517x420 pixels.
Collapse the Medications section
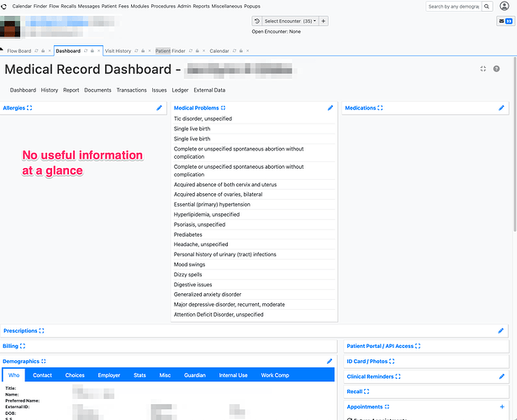380,108
